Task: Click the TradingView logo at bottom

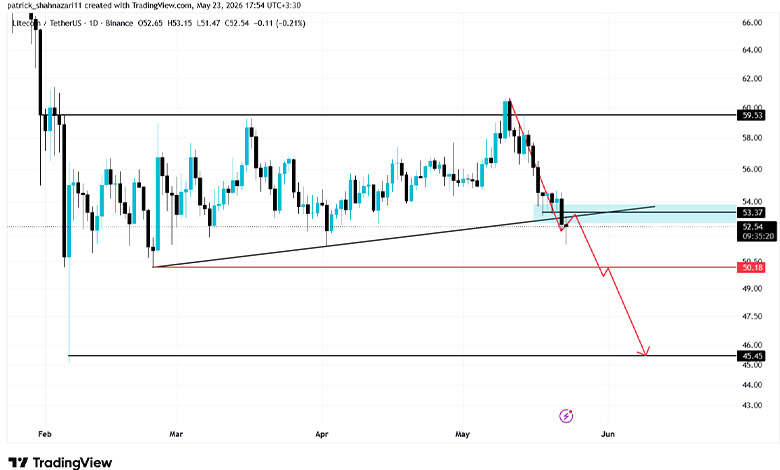Action: point(60,462)
